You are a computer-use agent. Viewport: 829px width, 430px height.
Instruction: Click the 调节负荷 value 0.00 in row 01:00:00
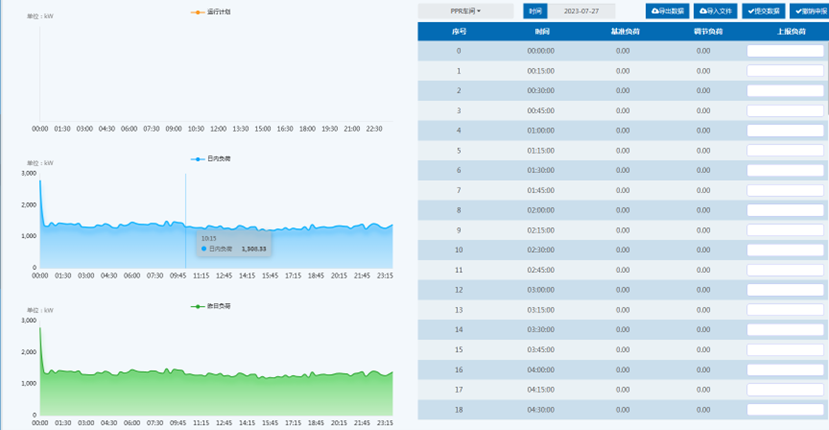[703, 131]
